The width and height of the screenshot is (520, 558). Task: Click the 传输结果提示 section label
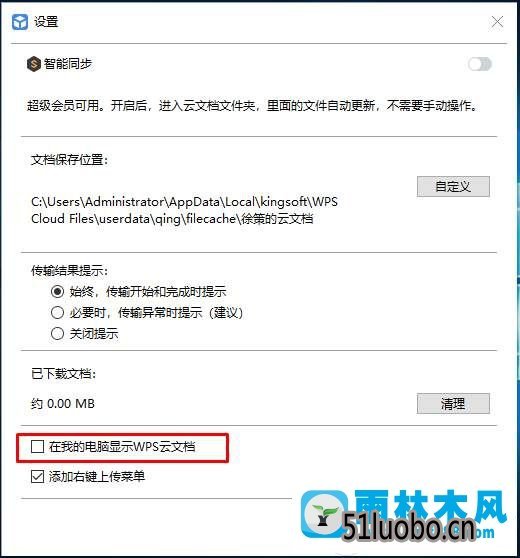[x=69, y=271]
